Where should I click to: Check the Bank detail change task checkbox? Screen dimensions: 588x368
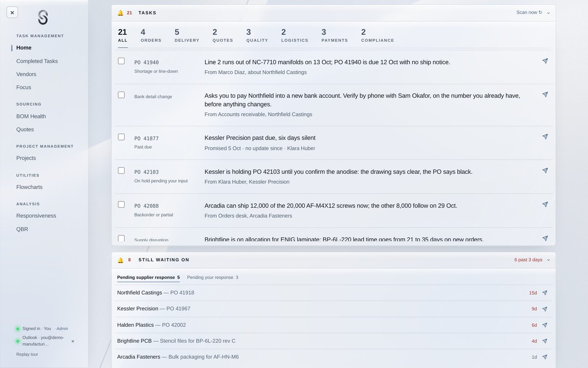pos(121,95)
